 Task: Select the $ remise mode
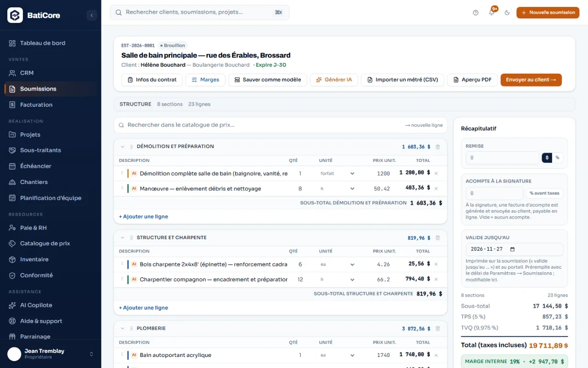pyautogui.click(x=547, y=158)
